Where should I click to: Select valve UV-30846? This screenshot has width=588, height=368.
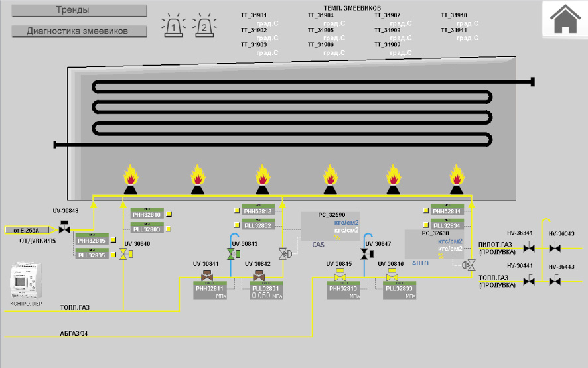392,275
